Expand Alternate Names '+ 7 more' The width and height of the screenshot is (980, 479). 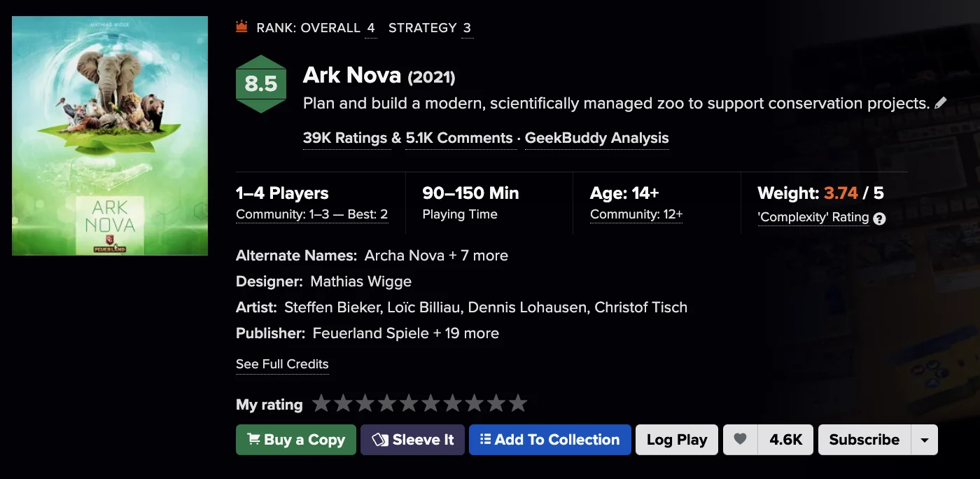point(479,256)
